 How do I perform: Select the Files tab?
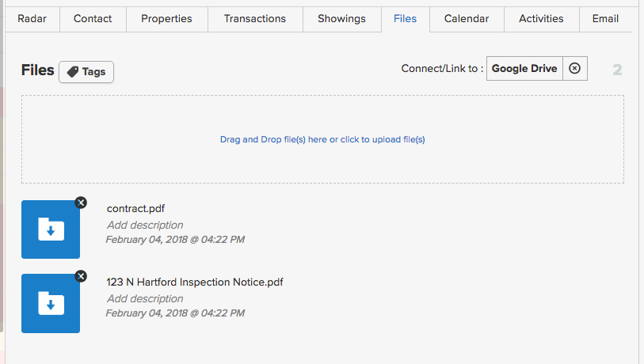(406, 19)
